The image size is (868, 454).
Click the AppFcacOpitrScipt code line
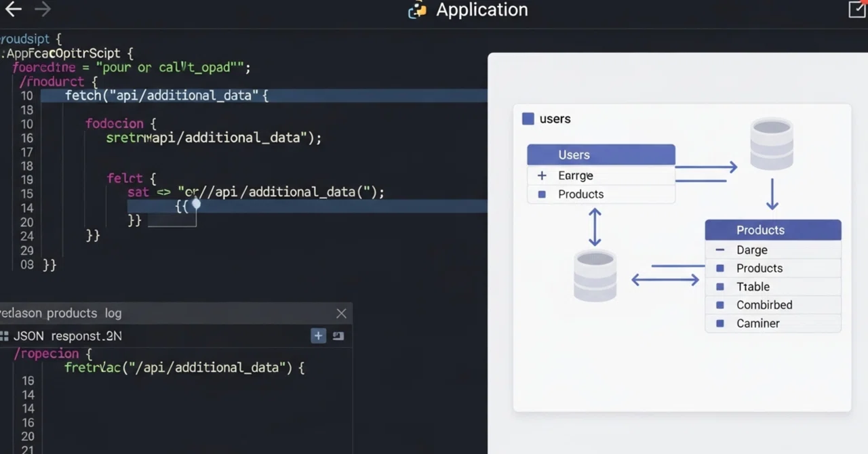[x=68, y=53]
